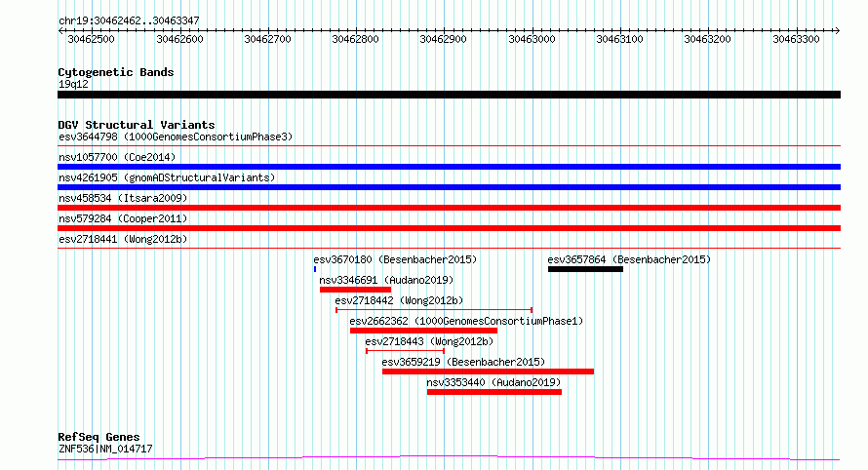Select blue bar under nsv1057700
The width and height of the screenshot is (868, 470).
click(449, 167)
